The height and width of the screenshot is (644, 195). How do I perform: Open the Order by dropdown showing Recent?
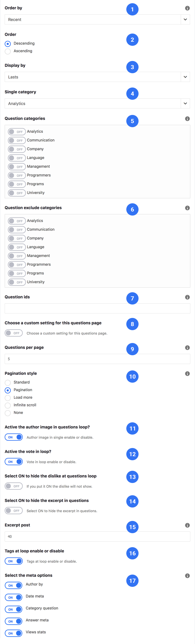[97, 20]
